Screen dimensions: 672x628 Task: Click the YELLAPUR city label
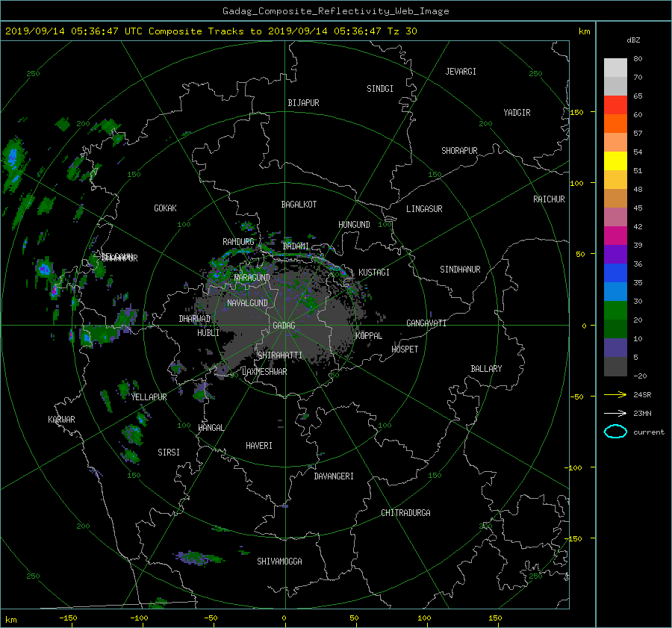(149, 397)
